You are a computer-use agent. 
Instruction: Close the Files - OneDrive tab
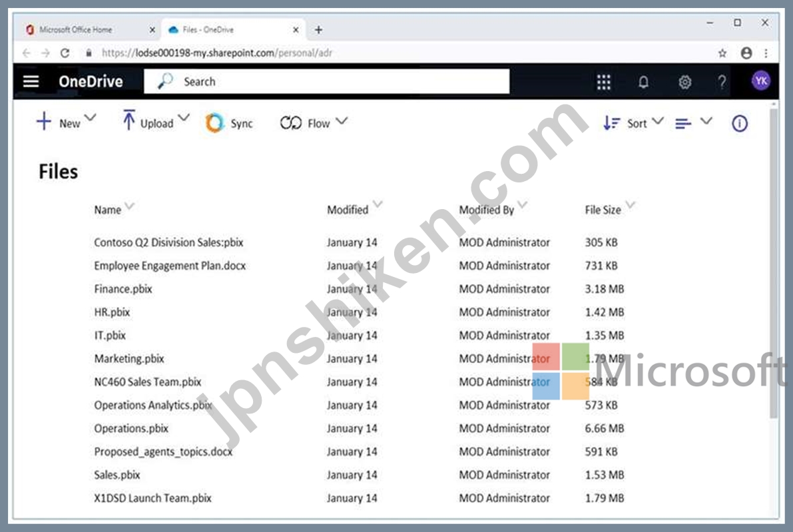tap(296, 31)
